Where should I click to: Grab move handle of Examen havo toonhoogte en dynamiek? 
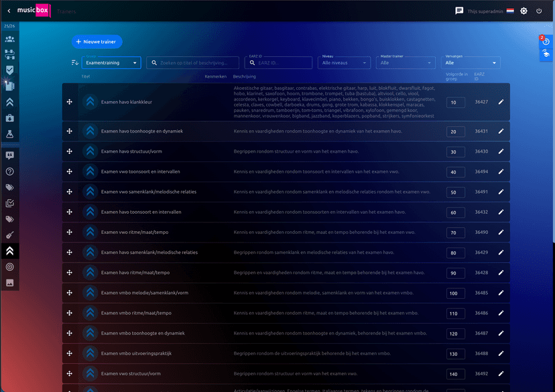pyautogui.click(x=70, y=131)
